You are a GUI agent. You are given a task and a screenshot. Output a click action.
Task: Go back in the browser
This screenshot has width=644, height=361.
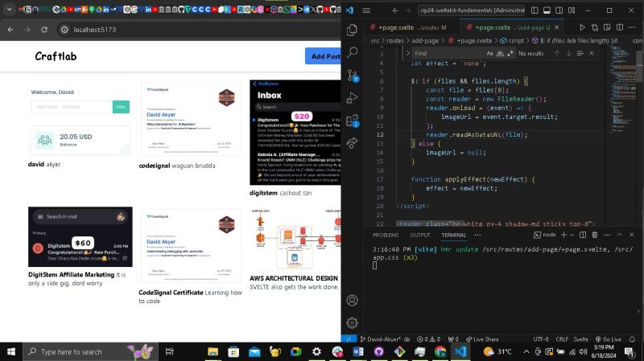coord(10,30)
